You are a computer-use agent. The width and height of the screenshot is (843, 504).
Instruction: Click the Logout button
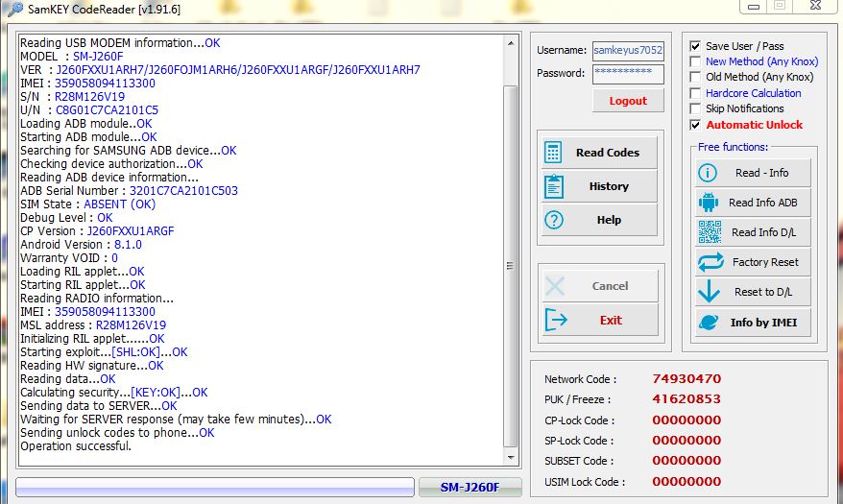pos(628,101)
